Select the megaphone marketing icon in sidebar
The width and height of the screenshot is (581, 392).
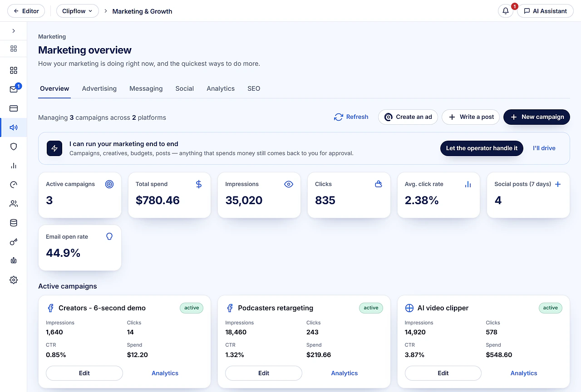[14, 127]
